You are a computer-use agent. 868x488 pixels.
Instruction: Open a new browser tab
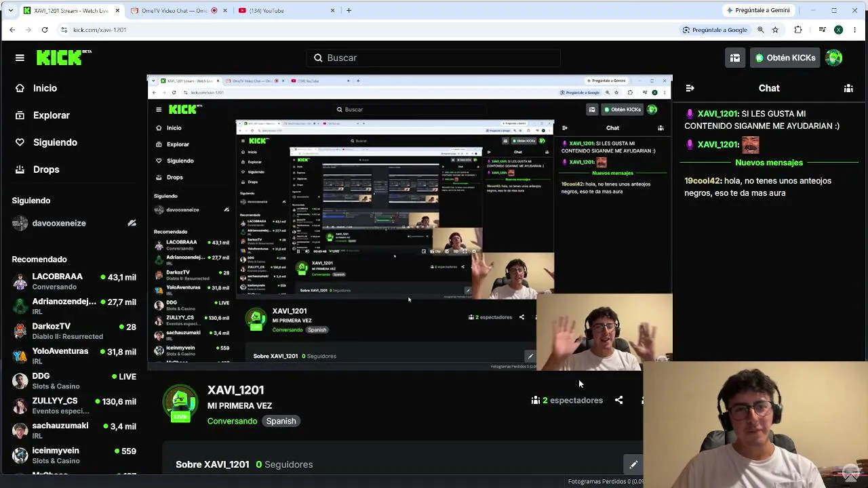[x=349, y=10]
